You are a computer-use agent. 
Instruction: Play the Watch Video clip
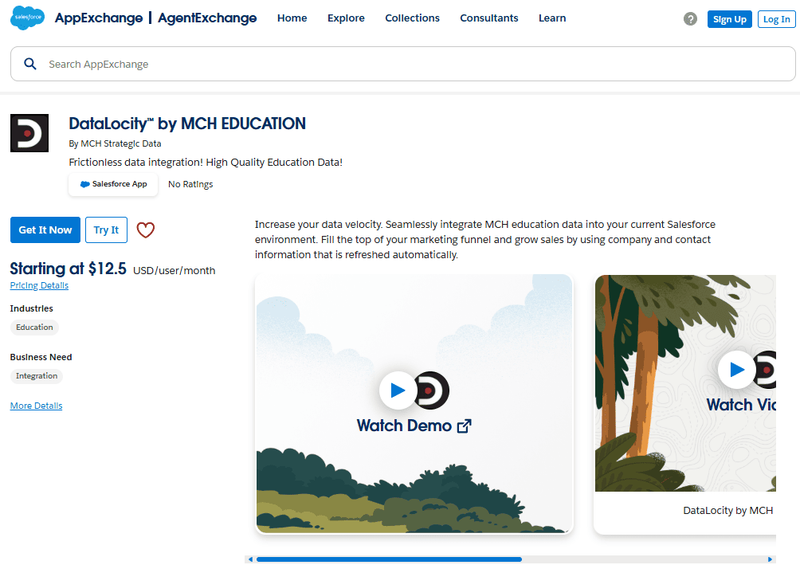tap(736, 369)
